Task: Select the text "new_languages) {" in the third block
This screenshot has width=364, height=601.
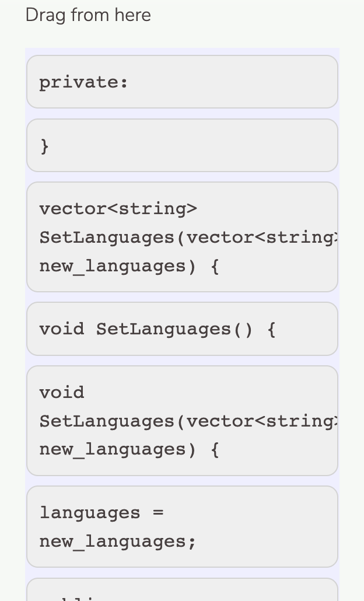Action: pos(128,265)
